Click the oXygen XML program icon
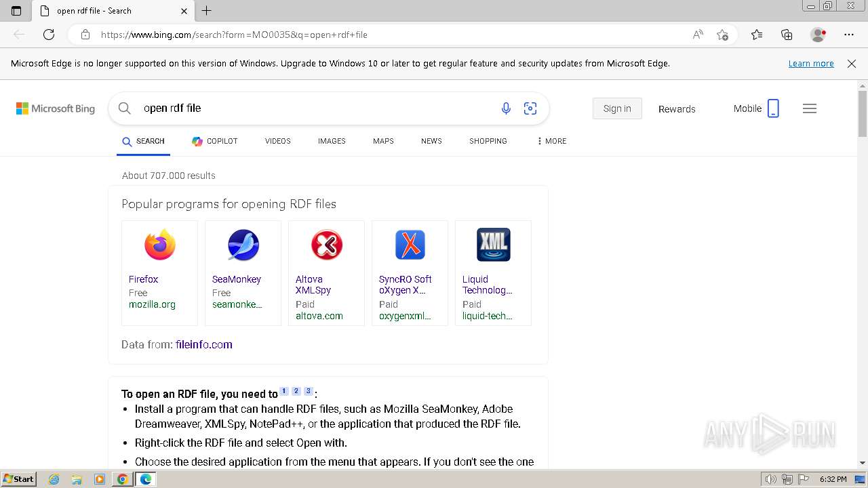This screenshot has height=488, width=868. coord(410,245)
